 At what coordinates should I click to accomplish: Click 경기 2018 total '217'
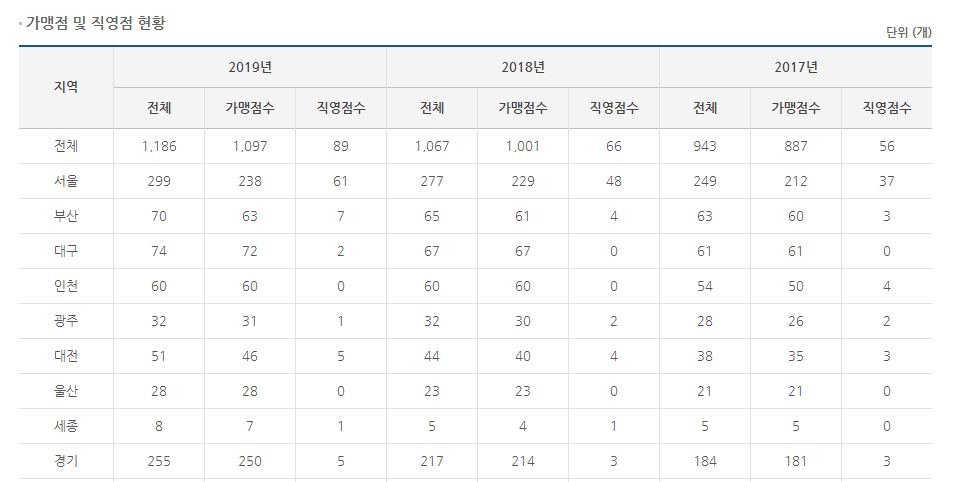432,461
